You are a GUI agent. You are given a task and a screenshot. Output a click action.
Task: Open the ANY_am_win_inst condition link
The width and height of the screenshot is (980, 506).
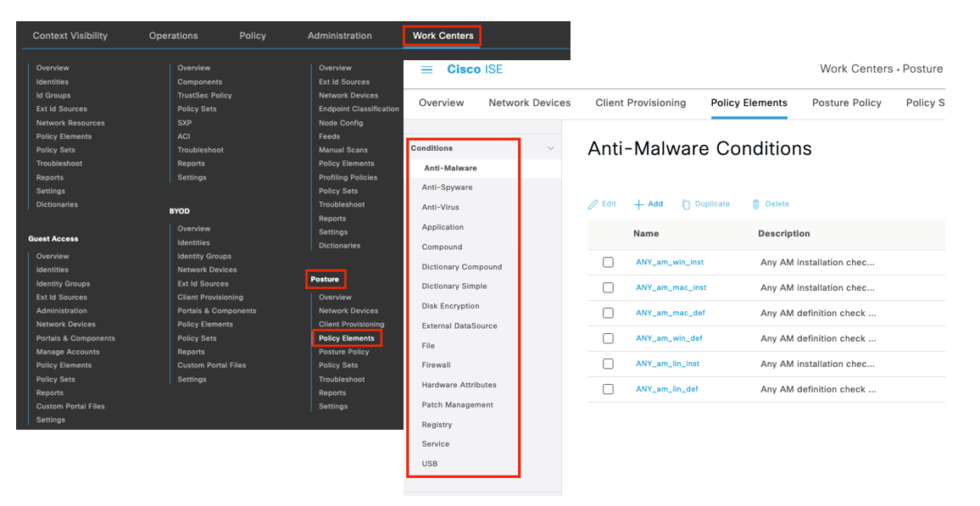[670, 263]
